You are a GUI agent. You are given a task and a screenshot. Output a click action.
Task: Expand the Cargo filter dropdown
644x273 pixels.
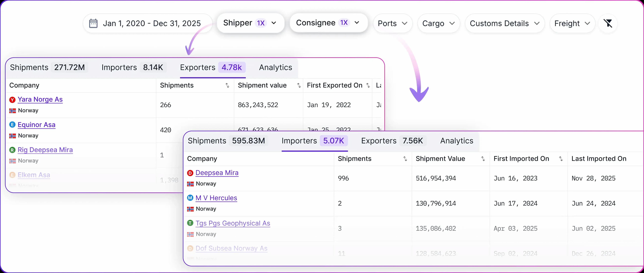[439, 23]
